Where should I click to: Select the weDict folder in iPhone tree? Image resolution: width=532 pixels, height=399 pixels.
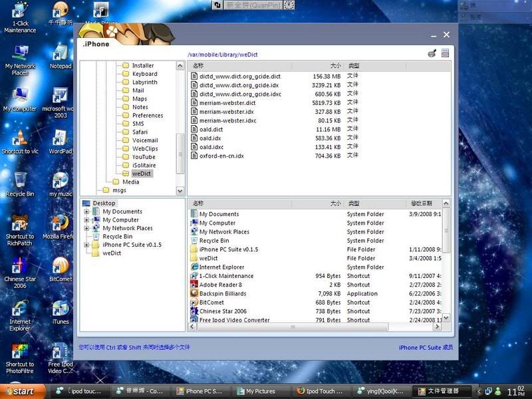tap(142, 174)
